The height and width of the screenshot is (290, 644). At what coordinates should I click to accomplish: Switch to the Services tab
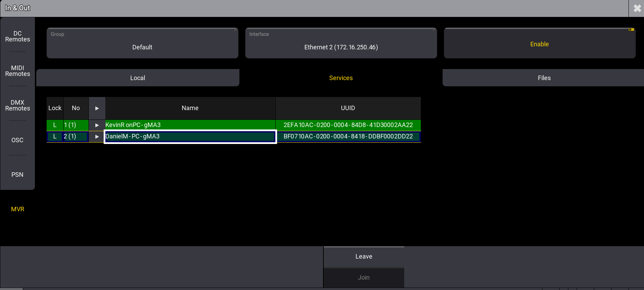[341, 78]
